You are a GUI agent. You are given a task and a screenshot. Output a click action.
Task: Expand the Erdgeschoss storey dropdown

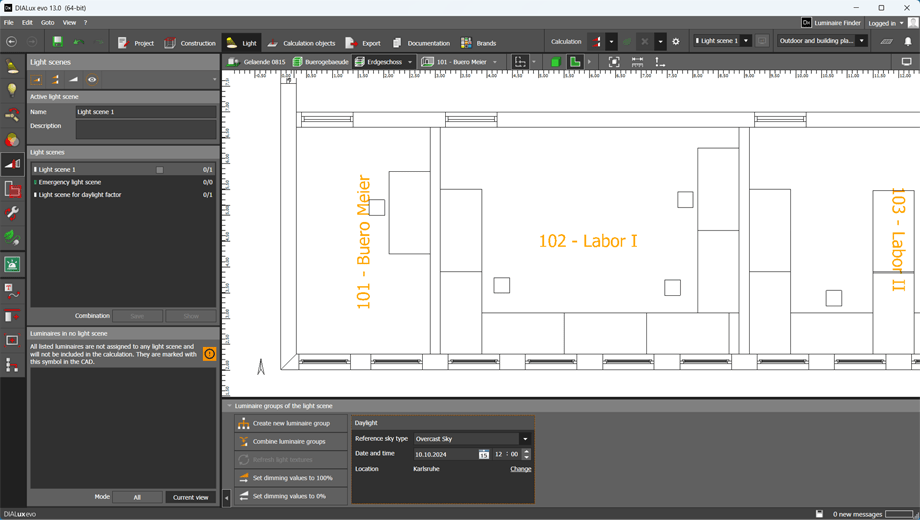pos(410,62)
